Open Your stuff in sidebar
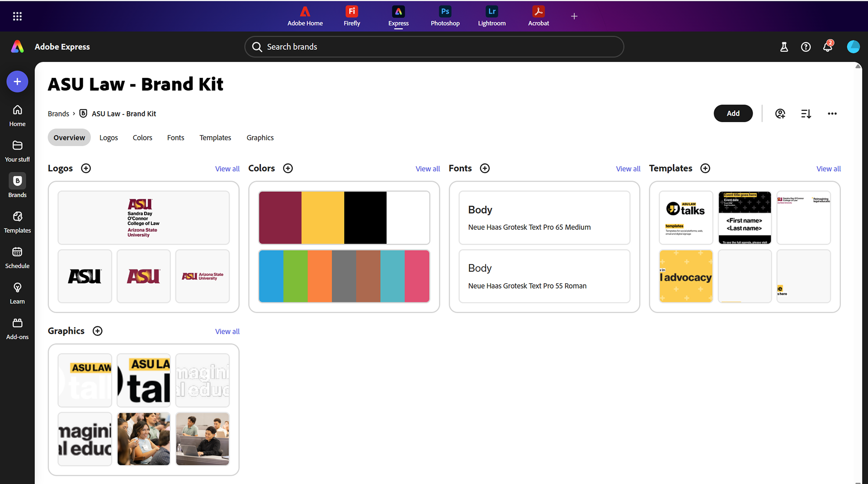868x484 pixels. [x=17, y=151]
